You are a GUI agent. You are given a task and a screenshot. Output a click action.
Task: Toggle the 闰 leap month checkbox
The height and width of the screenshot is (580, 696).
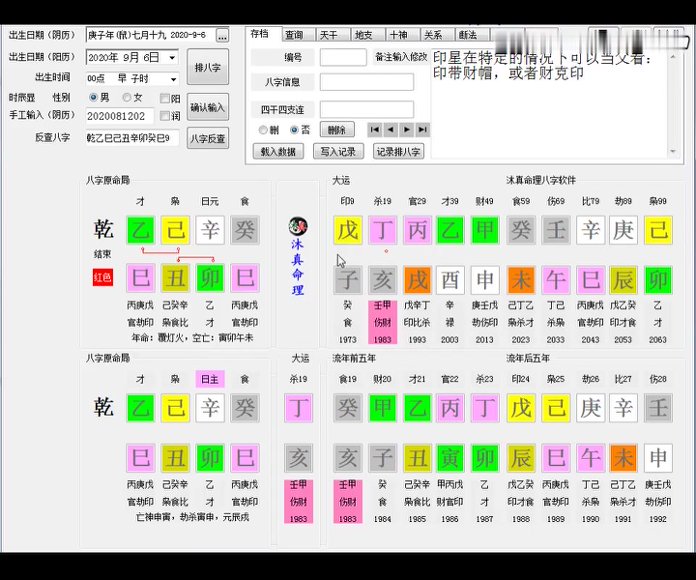[164, 116]
